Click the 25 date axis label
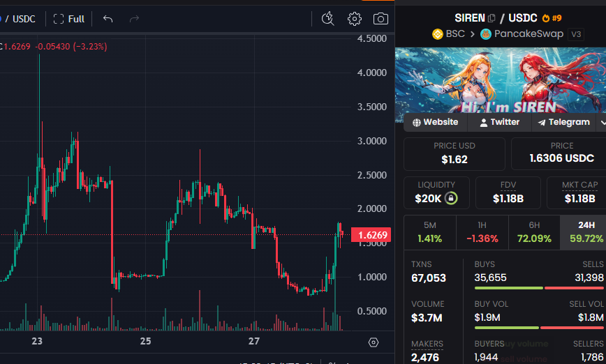 pos(146,341)
